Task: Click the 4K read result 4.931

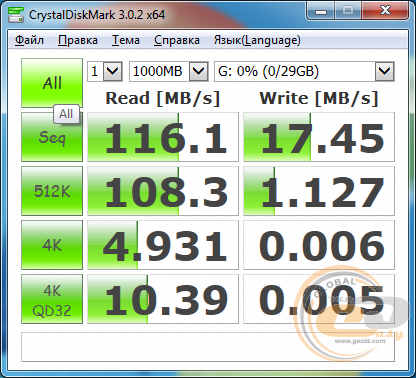Action: [163, 245]
